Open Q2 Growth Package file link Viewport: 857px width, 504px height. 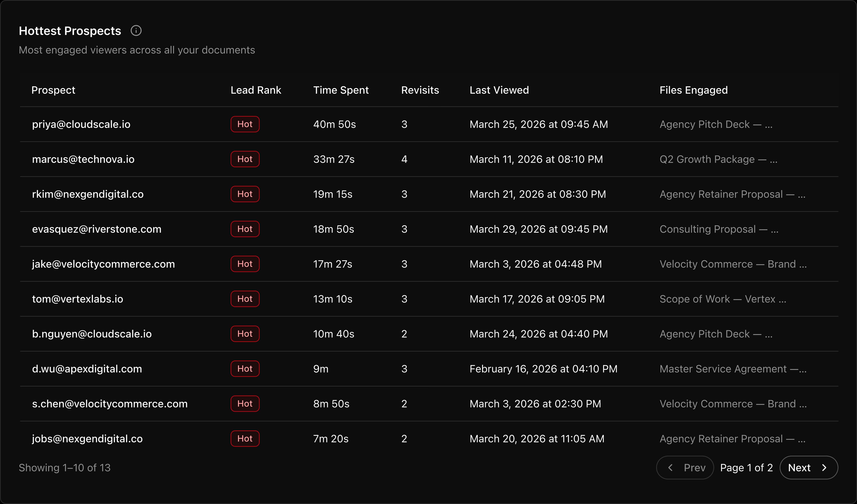[718, 159]
